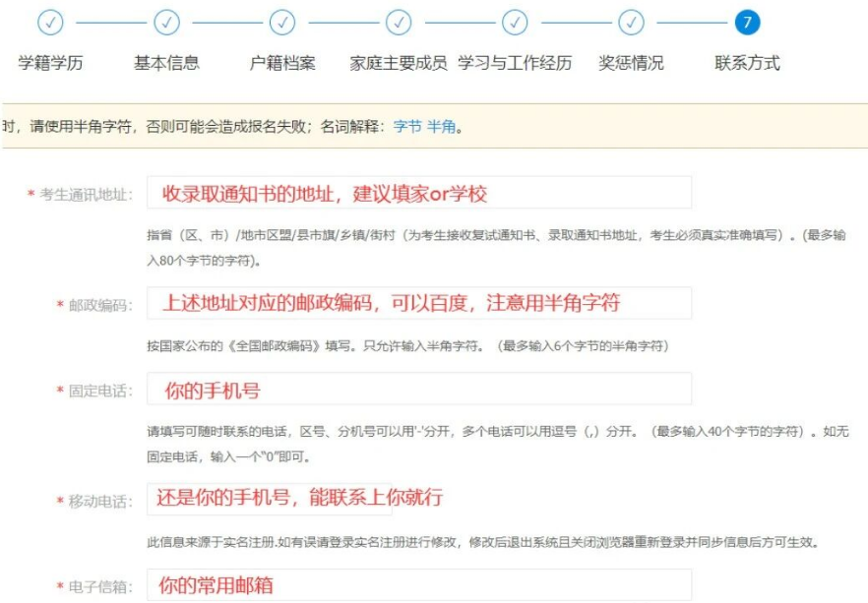Select the blue step 7 circle
This screenshot has width=868, height=603.
coord(747,22)
